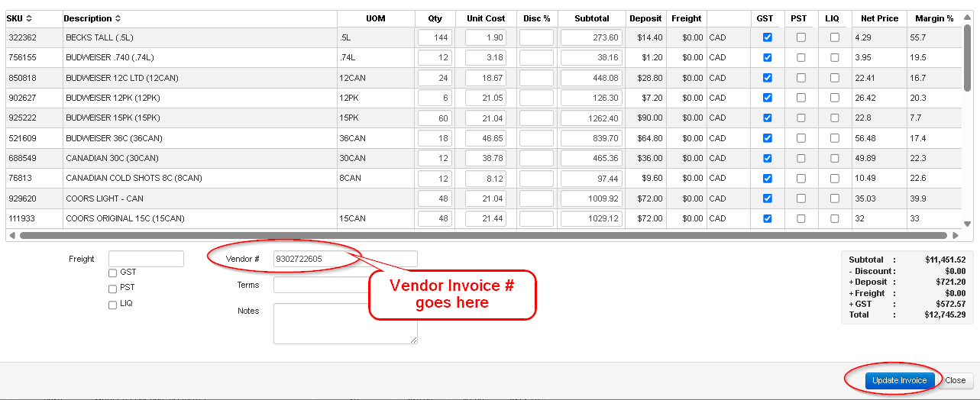The height and width of the screenshot is (400, 980).
Task: Sort table by Description column
Action: coord(92,18)
